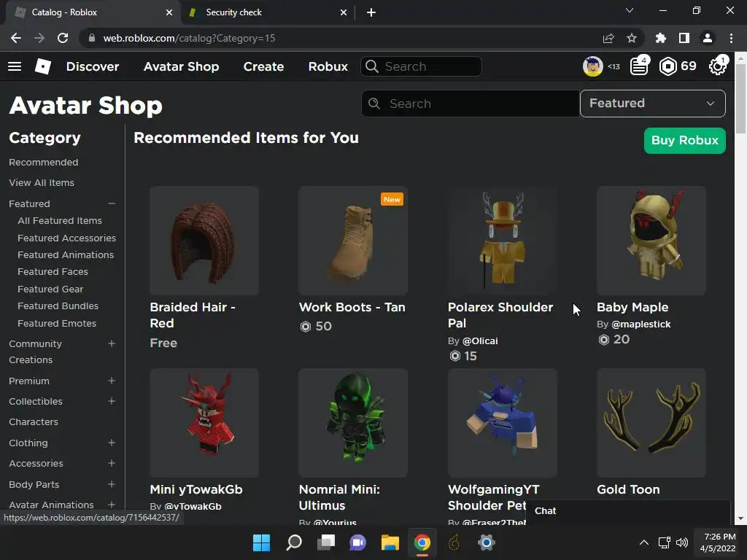Collapse the Featured category section
The image size is (747, 560).
(x=112, y=204)
